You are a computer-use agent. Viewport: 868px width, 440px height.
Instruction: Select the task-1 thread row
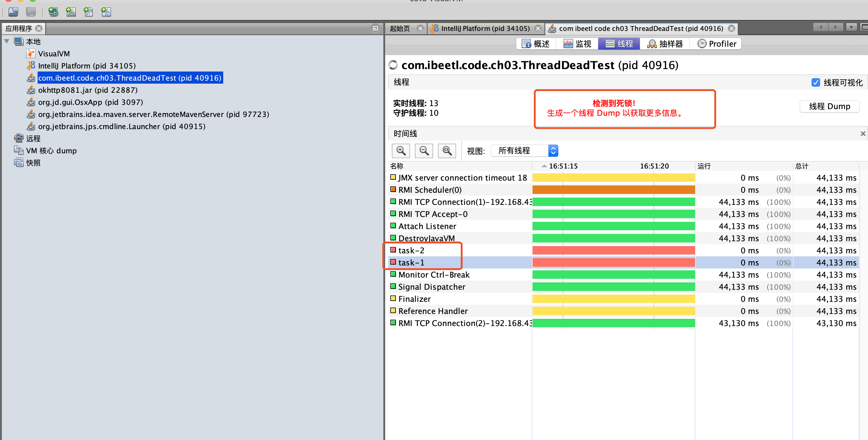pyautogui.click(x=411, y=263)
